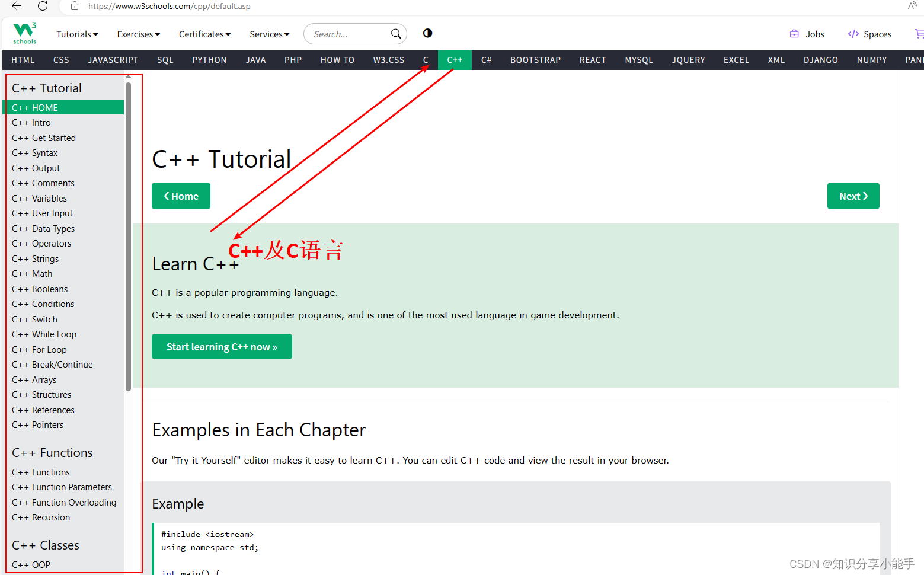Screen dimensions: 924x575
Task: Click the search magnifier icon
Action: click(396, 34)
